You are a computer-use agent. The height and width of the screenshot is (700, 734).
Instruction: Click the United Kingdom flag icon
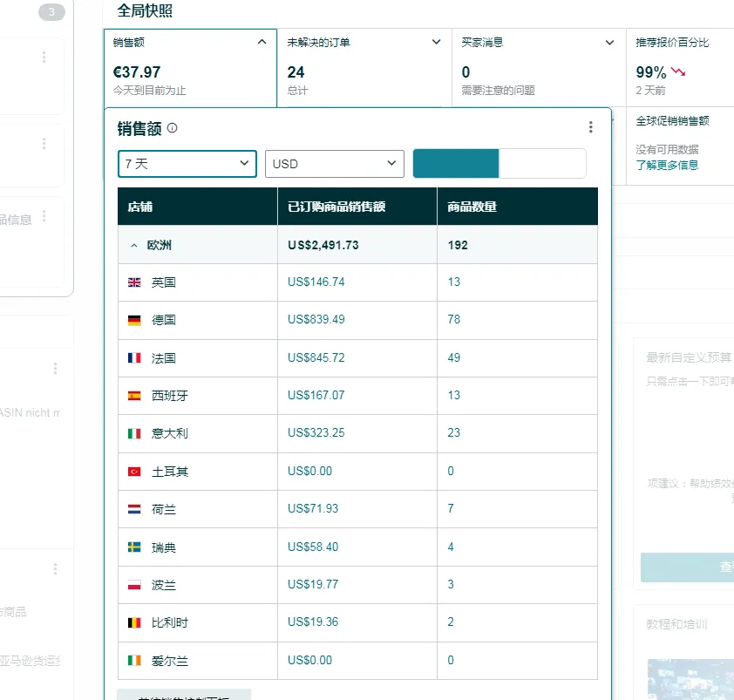click(x=134, y=282)
